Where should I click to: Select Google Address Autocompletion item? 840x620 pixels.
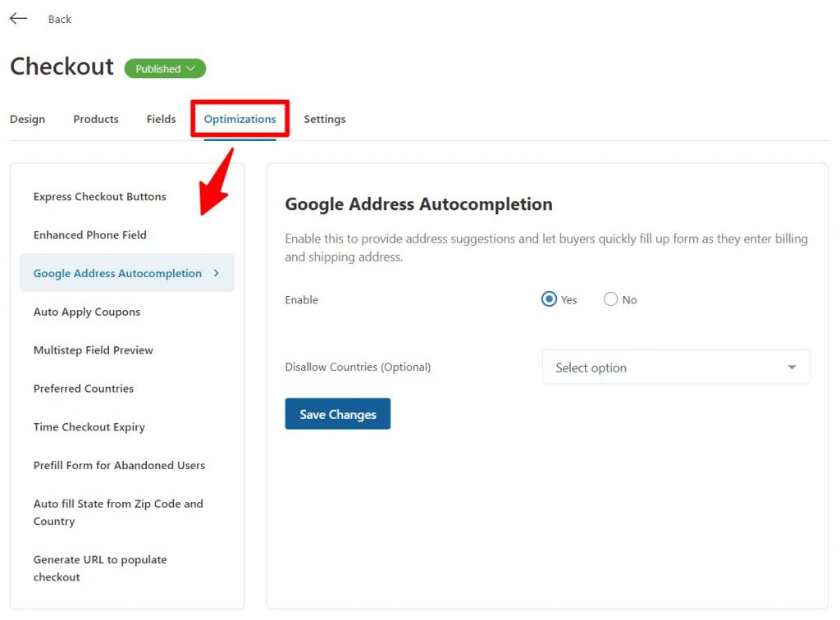[x=127, y=273]
